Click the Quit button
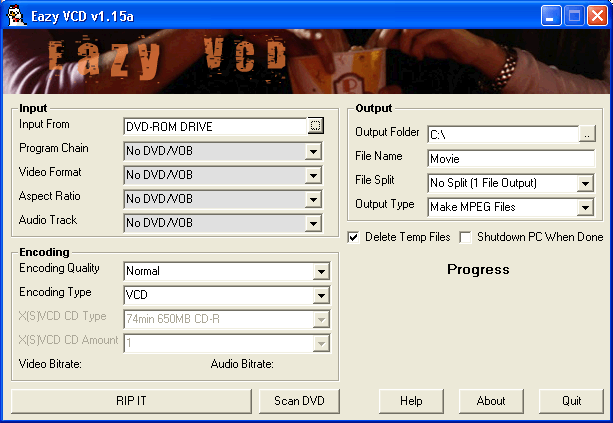Screen dimensions: 613x423 point(571,401)
